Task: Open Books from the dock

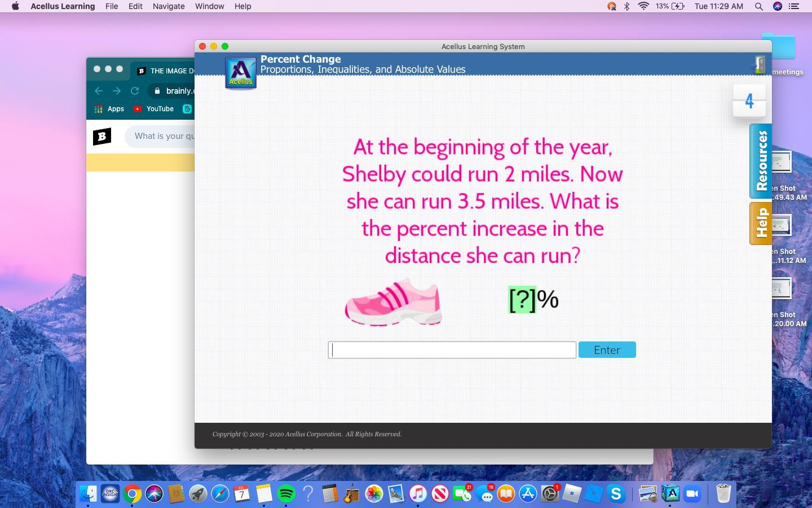Action: 506,494
